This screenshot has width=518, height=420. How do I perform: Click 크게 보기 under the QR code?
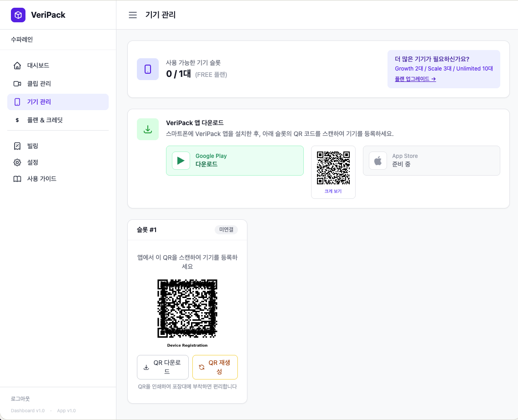333,191
